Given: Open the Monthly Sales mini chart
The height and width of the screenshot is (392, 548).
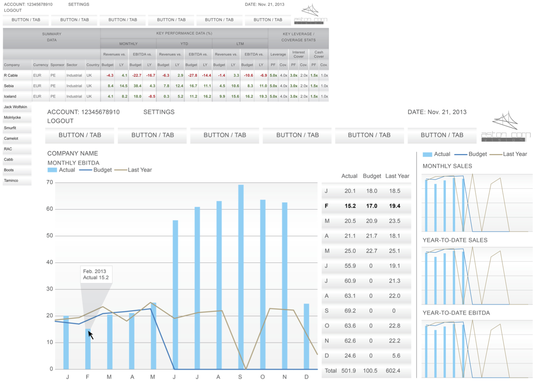Looking at the screenshot, I should click(477, 203).
